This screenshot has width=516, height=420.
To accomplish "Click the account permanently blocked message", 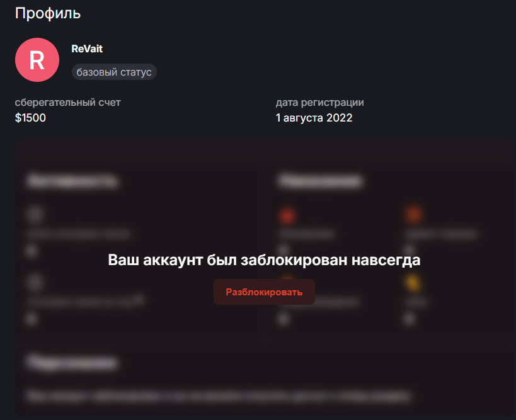I will (x=264, y=260).
